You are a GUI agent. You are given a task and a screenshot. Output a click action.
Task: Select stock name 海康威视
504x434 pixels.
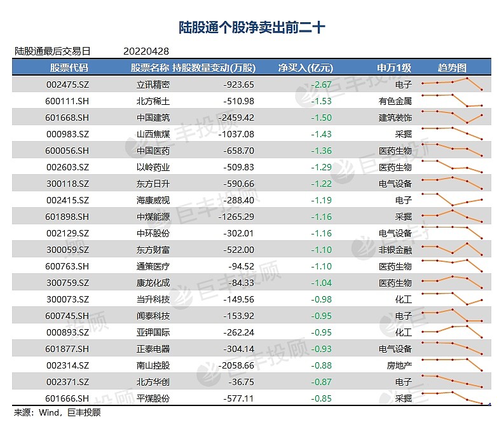pos(153,200)
